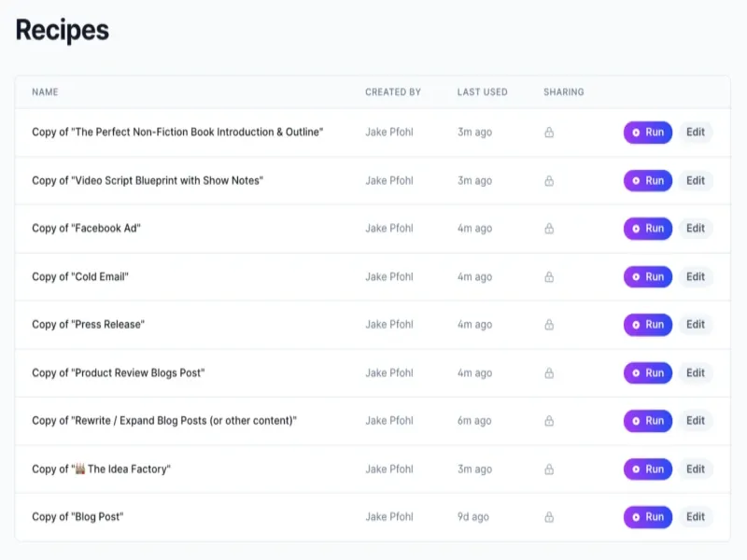The width and height of the screenshot is (747, 560).
Task: Click lock icon for Product Review Blogs Post
Action: [x=549, y=372]
